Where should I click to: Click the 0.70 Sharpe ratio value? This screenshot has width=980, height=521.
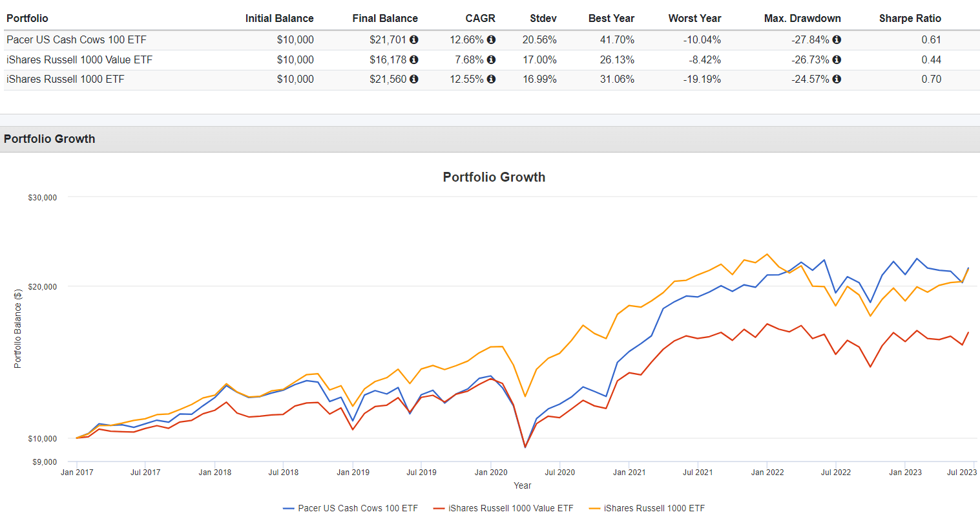[932, 79]
